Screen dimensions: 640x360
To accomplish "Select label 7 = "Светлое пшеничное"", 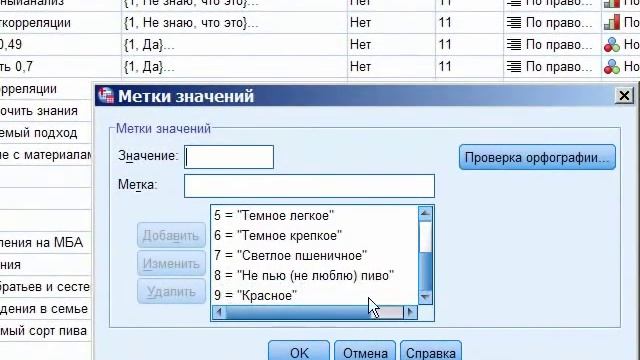I will 291,256.
